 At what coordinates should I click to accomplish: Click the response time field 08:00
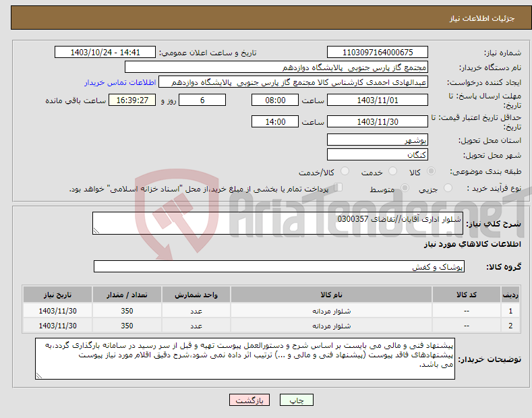click(275, 100)
